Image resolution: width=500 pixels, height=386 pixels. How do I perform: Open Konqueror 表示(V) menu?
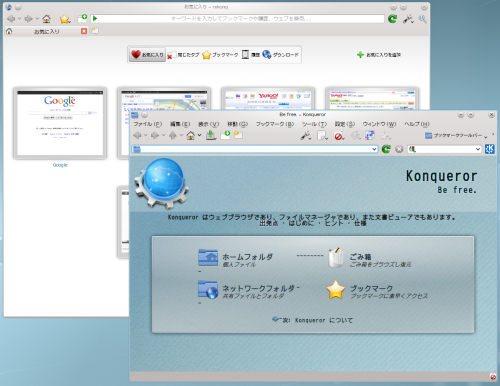(x=209, y=124)
